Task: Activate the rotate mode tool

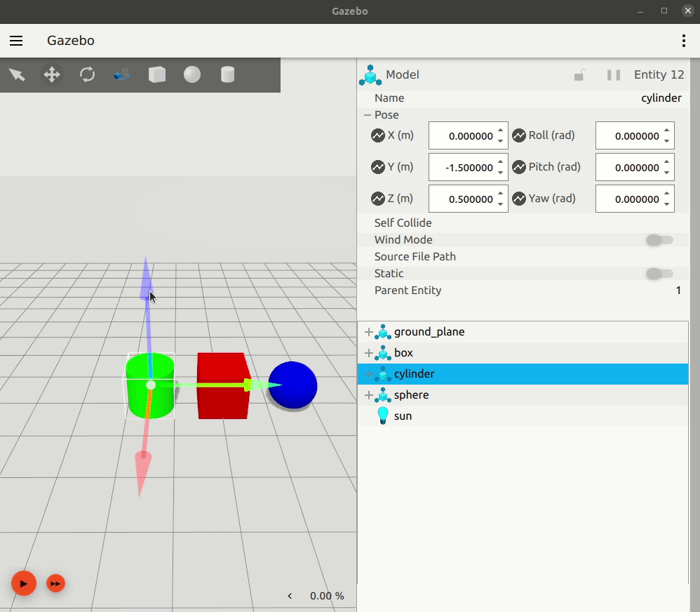Action: click(87, 74)
